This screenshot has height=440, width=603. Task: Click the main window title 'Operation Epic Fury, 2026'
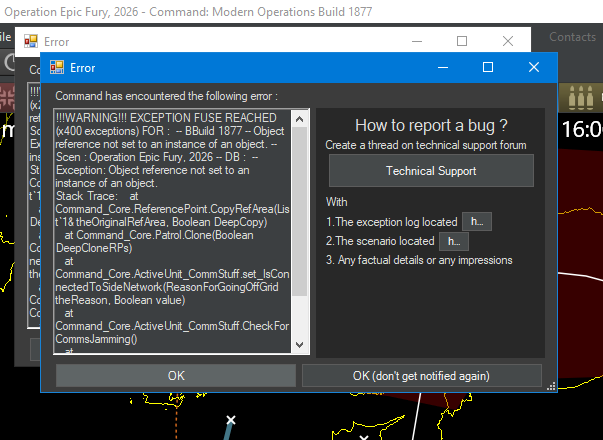click(71, 12)
